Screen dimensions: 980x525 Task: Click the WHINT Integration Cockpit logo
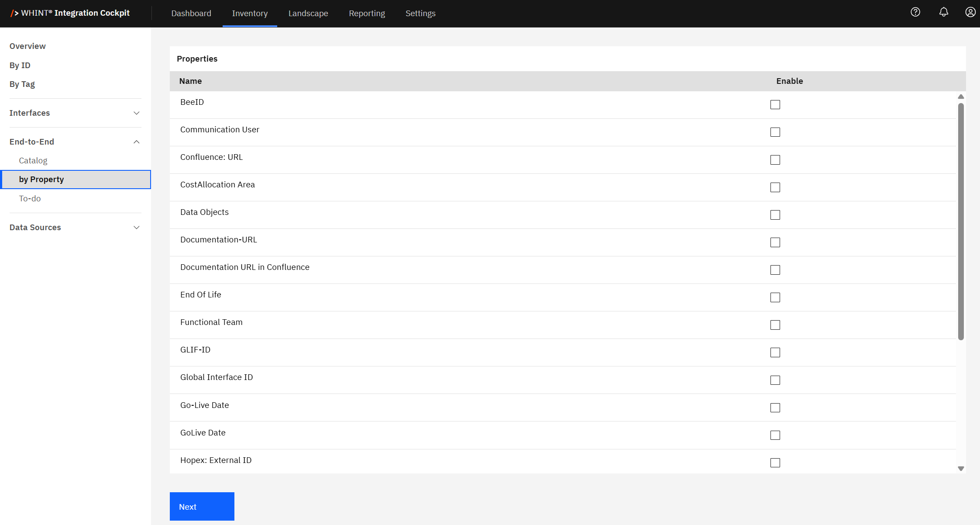(x=70, y=13)
